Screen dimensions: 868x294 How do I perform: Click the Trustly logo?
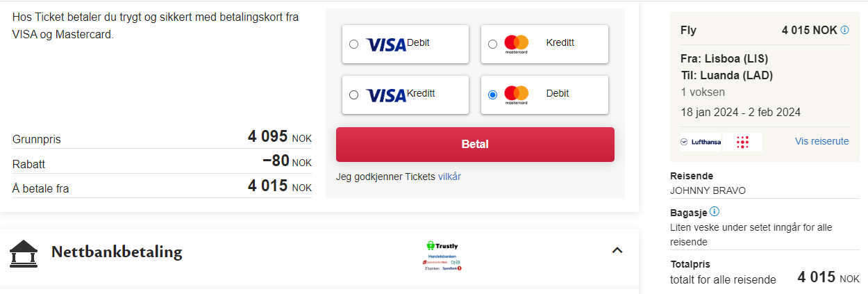coord(442,245)
